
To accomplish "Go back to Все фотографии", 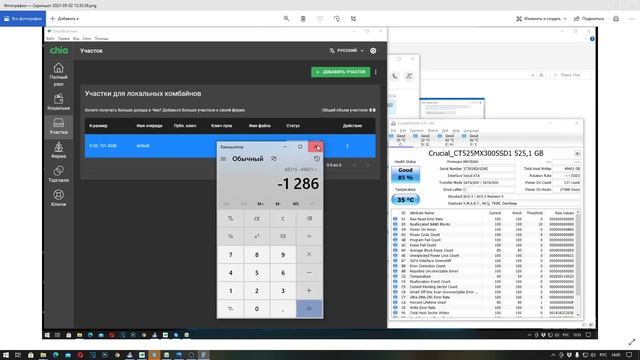I will click(23, 19).
